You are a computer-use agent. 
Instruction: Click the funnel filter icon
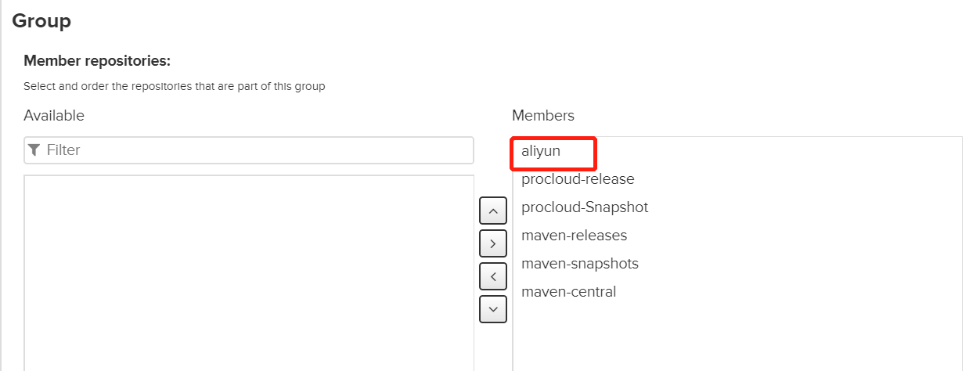pos(34,149)
